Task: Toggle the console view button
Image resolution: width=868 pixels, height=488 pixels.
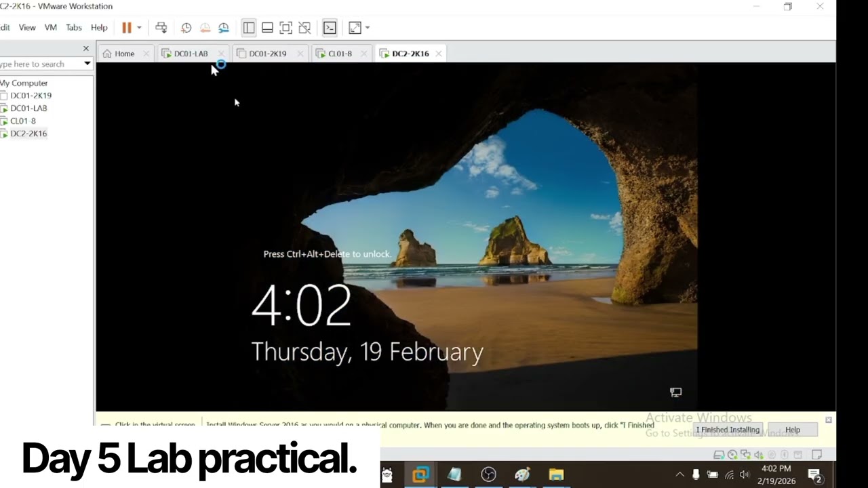Action: [330, 28]
